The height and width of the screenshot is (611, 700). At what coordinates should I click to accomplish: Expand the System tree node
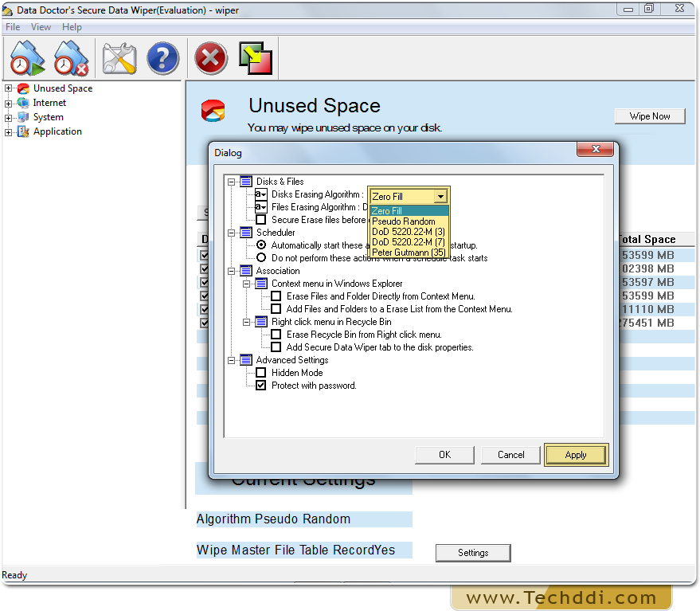8,118
